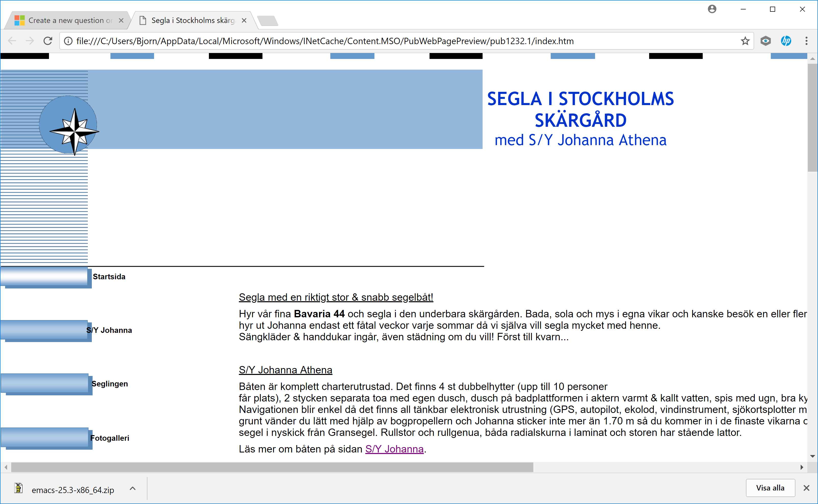This screenshot has width=818, height=504.
Task: Click the scroll-left arrow
Action: tap(6, 467)
